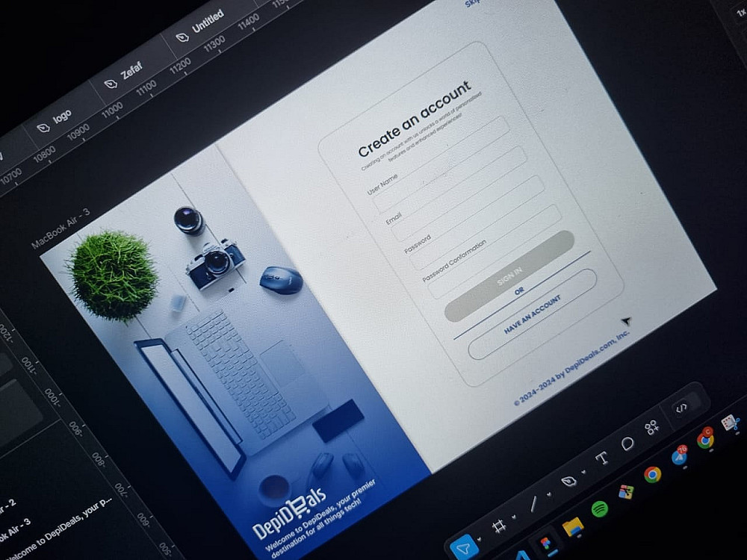Click the Password Conformation input field

tap(495, 252)
